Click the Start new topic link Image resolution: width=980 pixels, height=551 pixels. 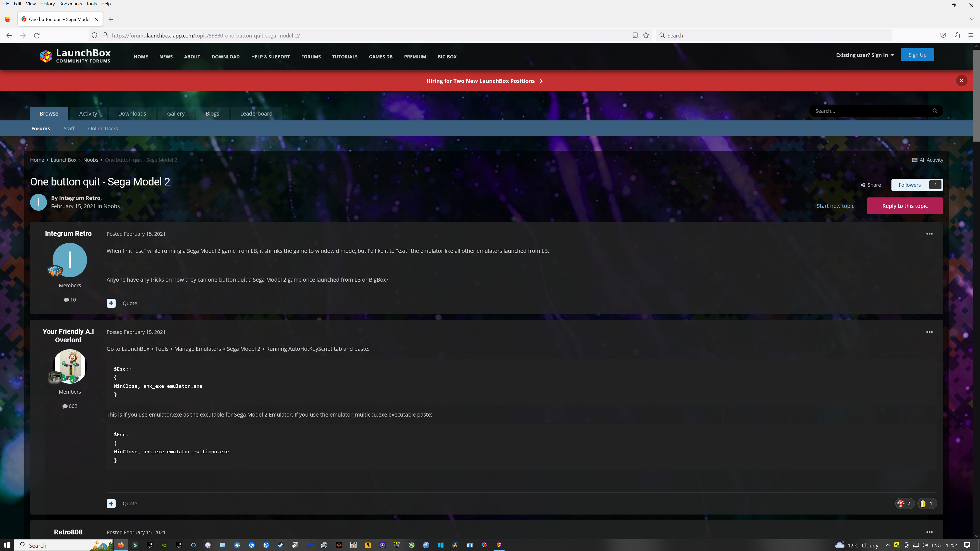click(836, 206)
